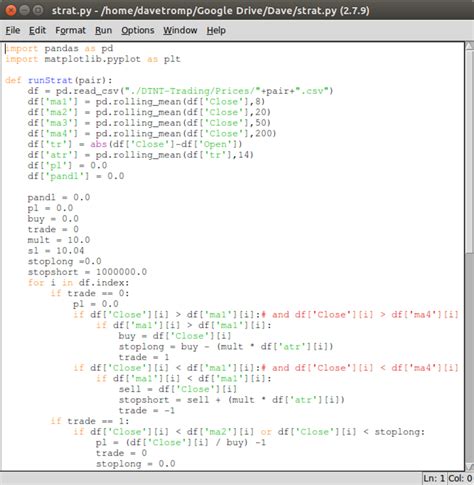The width and height of the screenshot is (474, 485).
Task: Click the 'pl = (df['Close'][i] / buy) -1' line
Action: pos(181,443)
